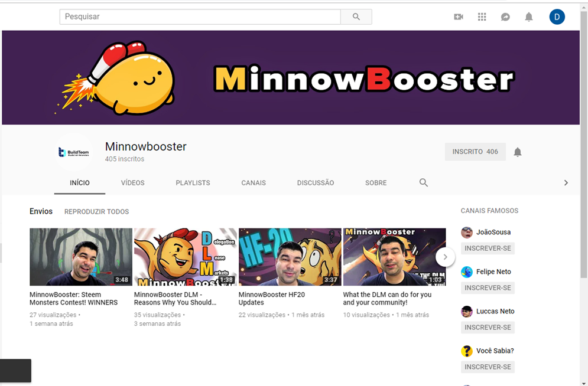588x386 pixels.
Task: Advance the Envios video carousel with arrow
Action: pos(445,257)
